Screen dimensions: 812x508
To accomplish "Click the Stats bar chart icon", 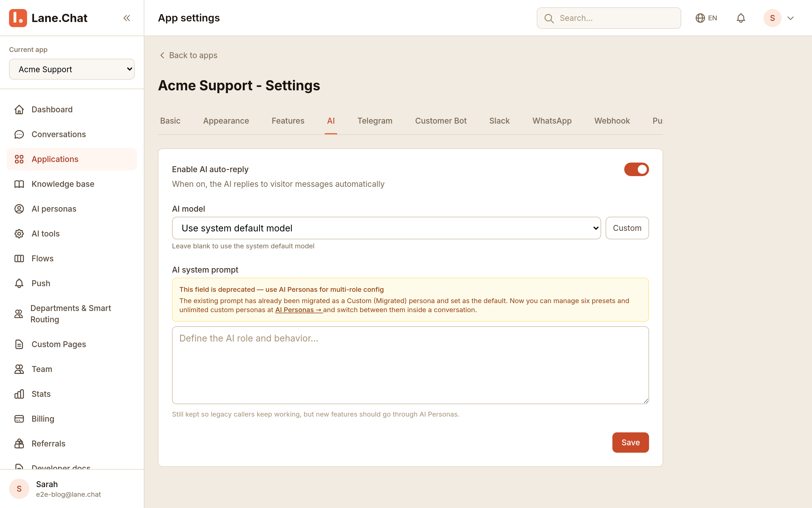I will 19,394.
